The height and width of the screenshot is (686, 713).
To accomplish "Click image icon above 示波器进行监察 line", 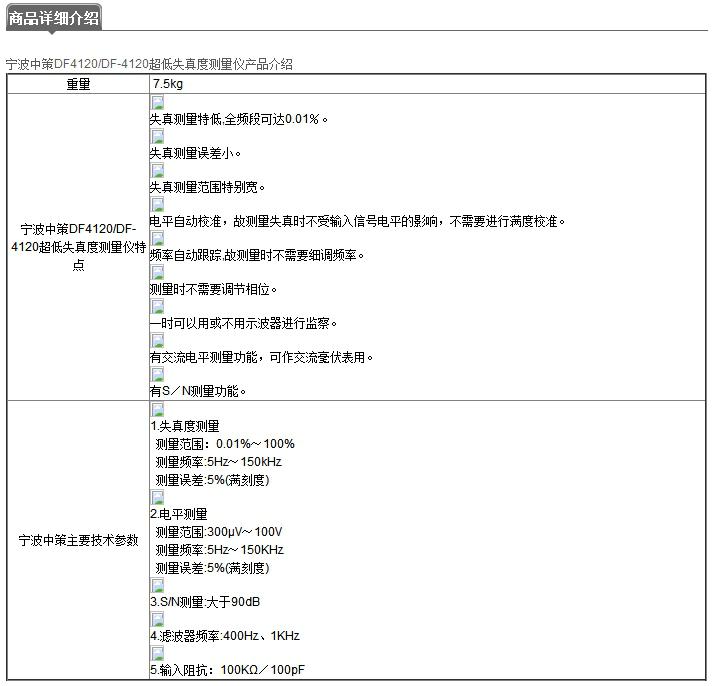I will pos(157,306).
